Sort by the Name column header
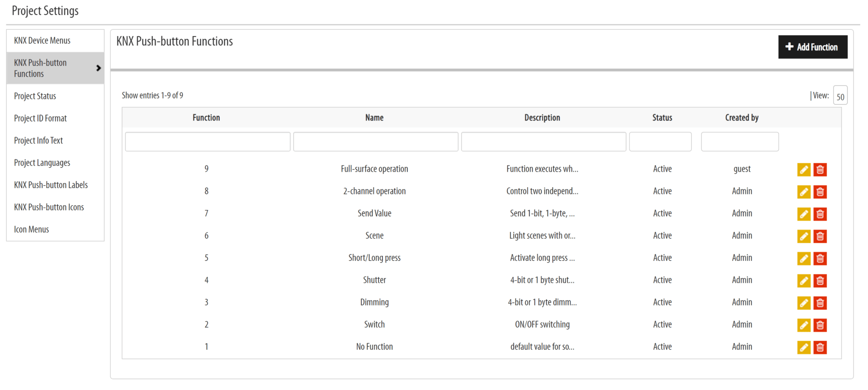 tap(374, 117)
